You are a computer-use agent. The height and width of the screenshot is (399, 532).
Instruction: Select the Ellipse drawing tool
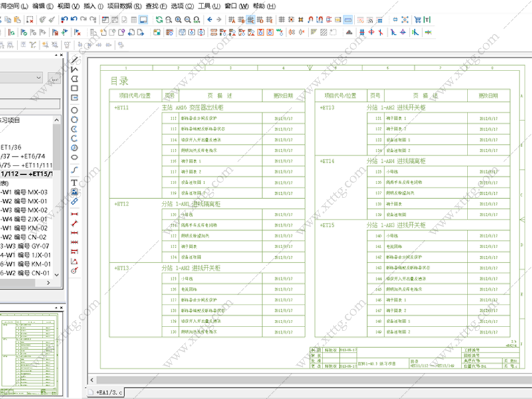coord(74,157)
